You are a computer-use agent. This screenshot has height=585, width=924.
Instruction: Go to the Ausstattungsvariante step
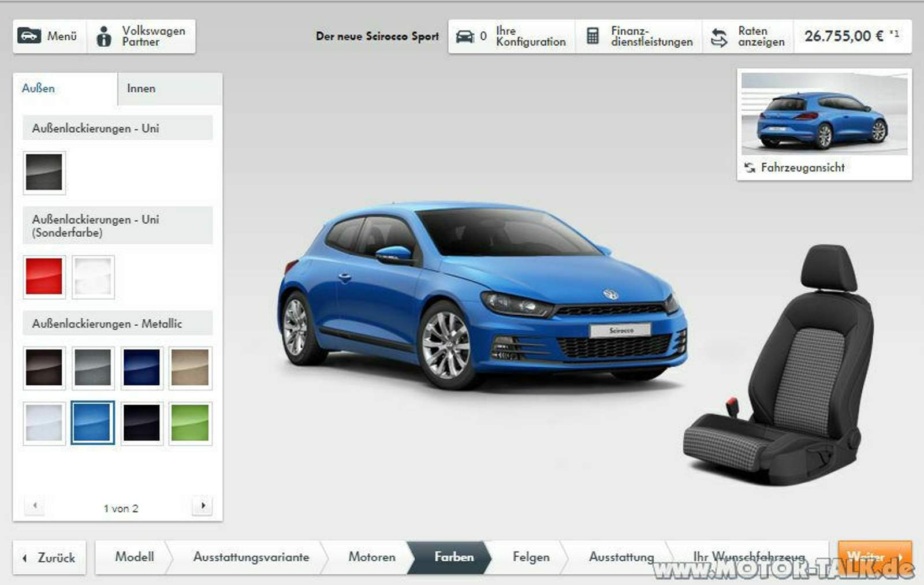click(251, 557)
